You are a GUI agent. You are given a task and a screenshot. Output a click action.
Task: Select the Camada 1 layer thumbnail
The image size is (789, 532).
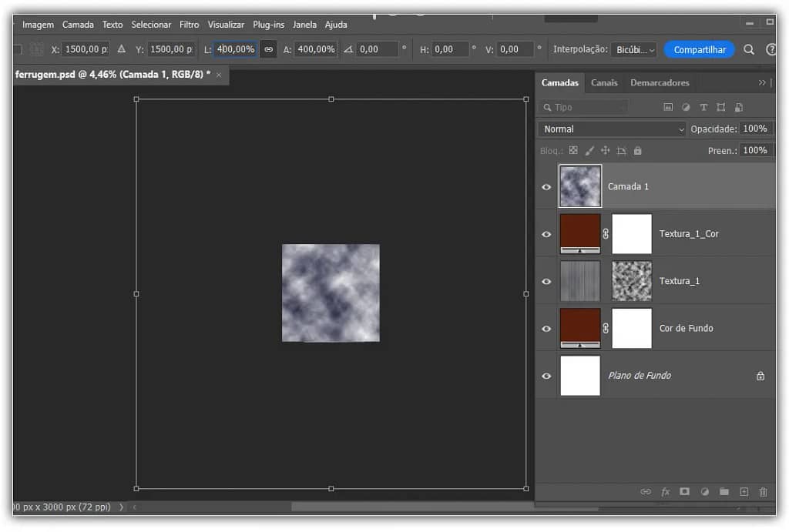point(580,186)
